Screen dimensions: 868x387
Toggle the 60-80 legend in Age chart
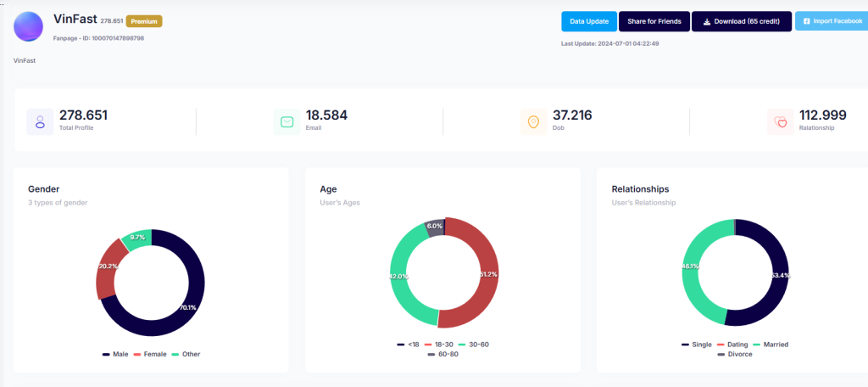[x=442, y=354]
